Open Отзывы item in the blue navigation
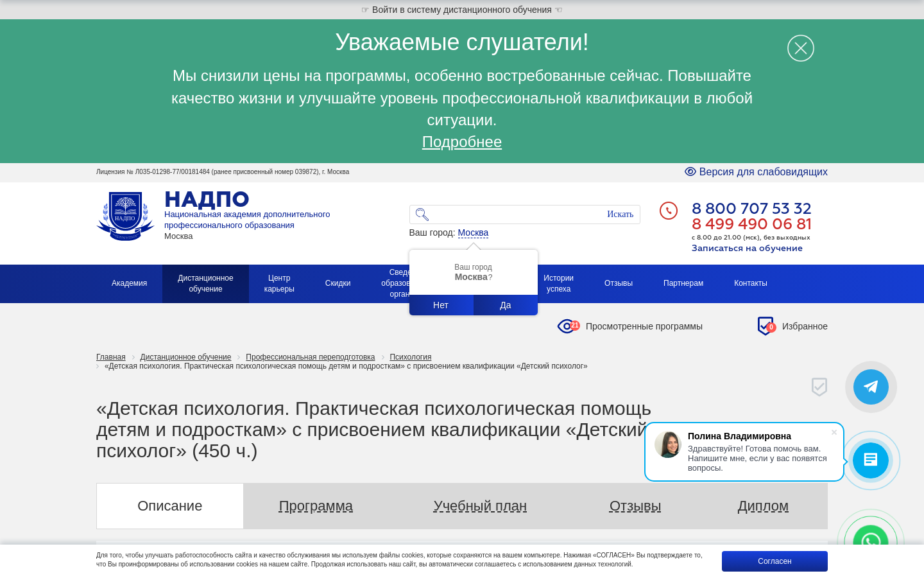The height and width of the screenshot is (578, 924). [x=619, y=283]
